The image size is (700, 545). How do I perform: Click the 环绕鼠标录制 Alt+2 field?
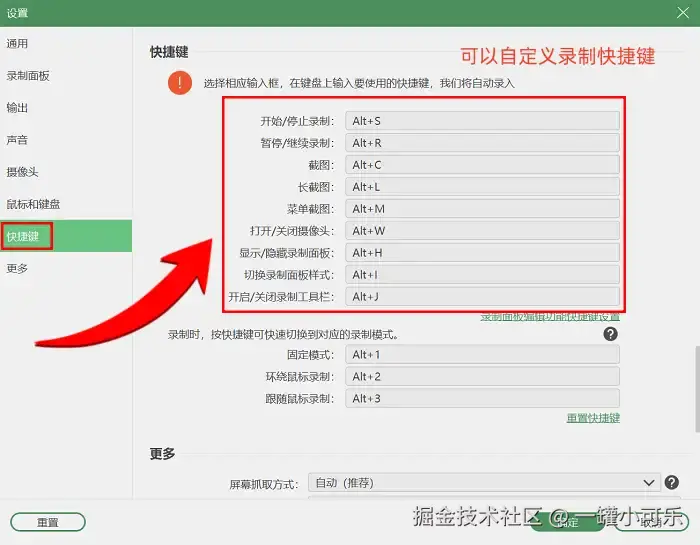482,376
